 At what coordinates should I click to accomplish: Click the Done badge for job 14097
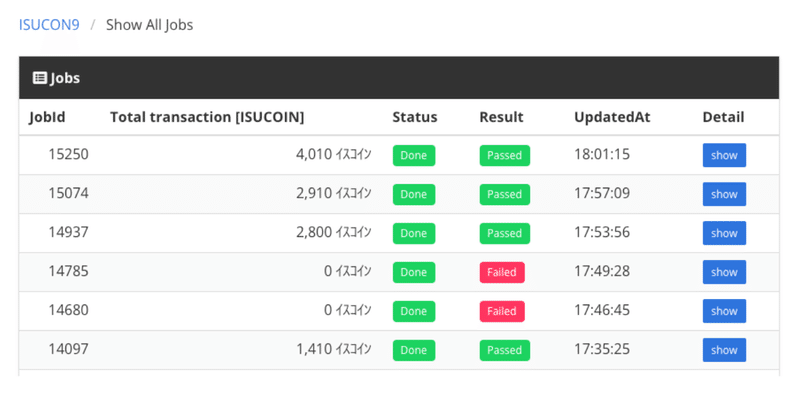pyautogui.click(x=414, y=350)
